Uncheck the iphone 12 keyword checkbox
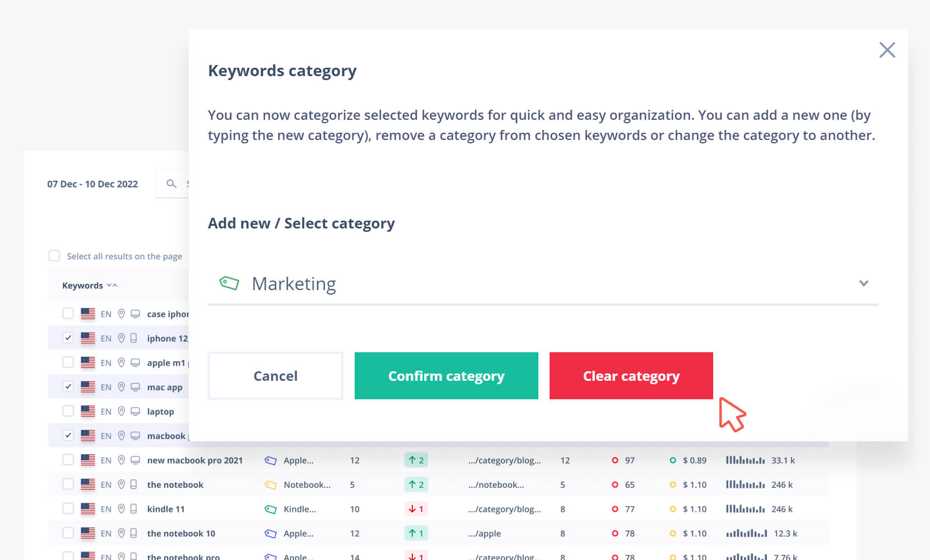The width and height of the screenshot is (930, 560). point(68,338)
